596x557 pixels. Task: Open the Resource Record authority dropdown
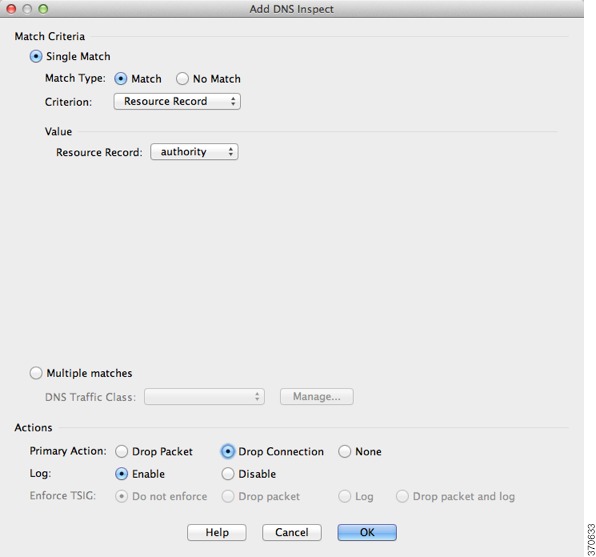tap(194, 152)
